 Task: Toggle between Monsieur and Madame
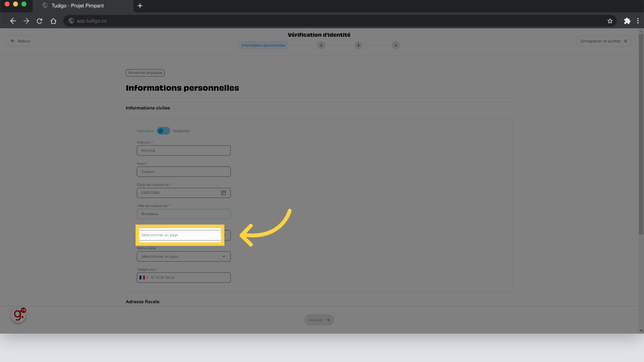(x=163, y=131)
